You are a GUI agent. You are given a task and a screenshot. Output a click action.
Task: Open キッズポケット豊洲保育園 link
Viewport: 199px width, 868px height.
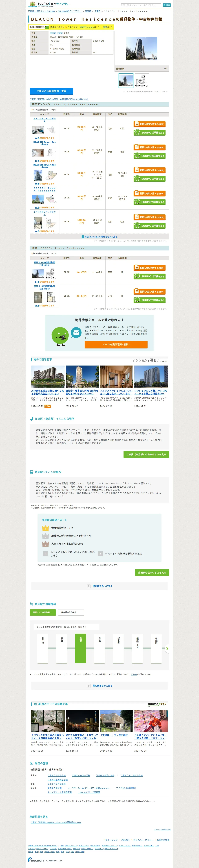coord(60,792)
